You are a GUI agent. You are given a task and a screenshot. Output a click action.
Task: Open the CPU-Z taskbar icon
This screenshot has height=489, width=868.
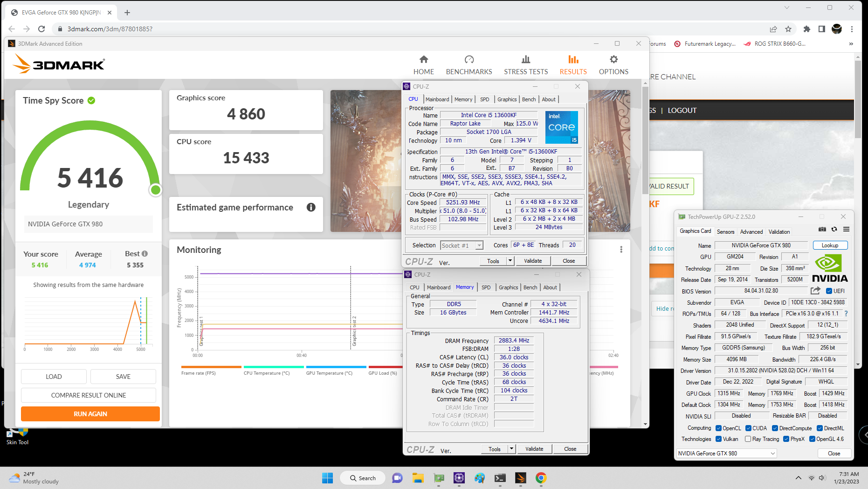click(459, 478)
